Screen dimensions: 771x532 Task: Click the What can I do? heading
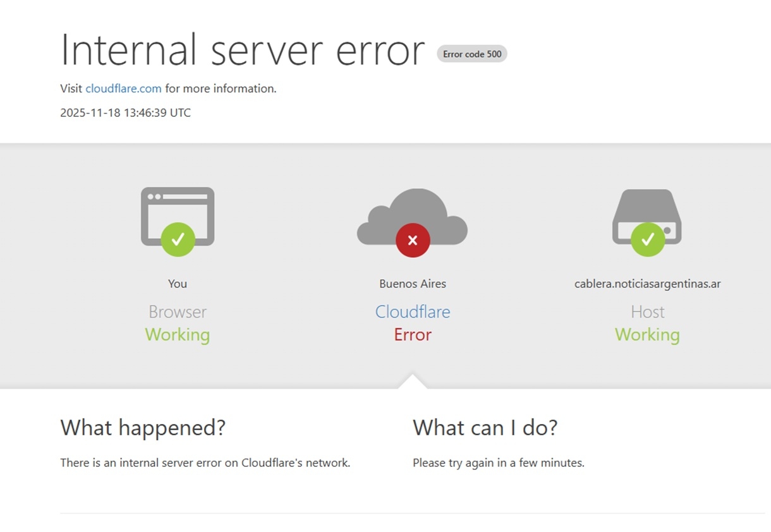click(x=485, y=428)
